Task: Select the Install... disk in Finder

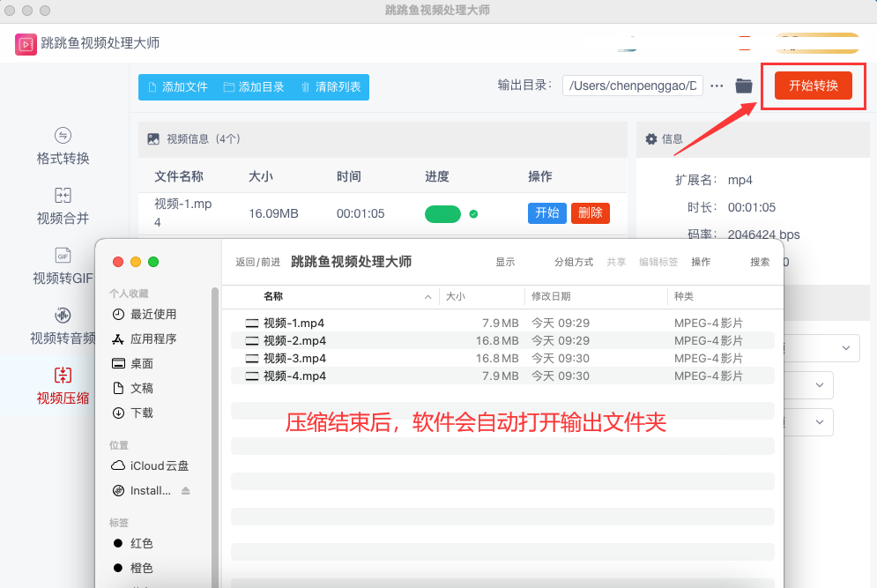Action: point(142,491)
